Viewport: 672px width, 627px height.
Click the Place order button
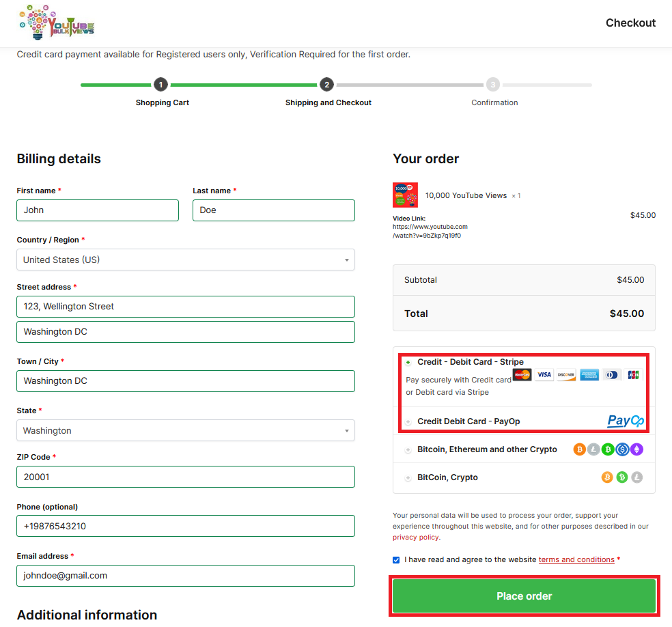pos(524,596)
